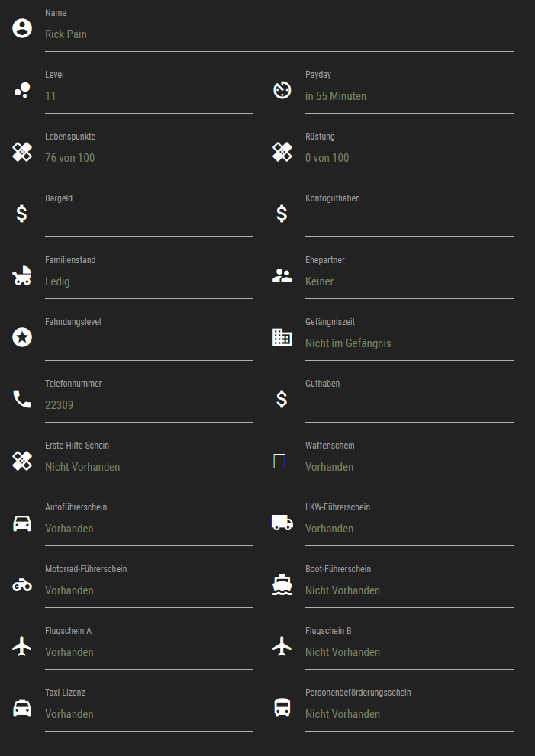Screen dimensions: 535x756
Task: Click the truck icon for LKW-Führerschein
Action: click(x=282, y=523)
